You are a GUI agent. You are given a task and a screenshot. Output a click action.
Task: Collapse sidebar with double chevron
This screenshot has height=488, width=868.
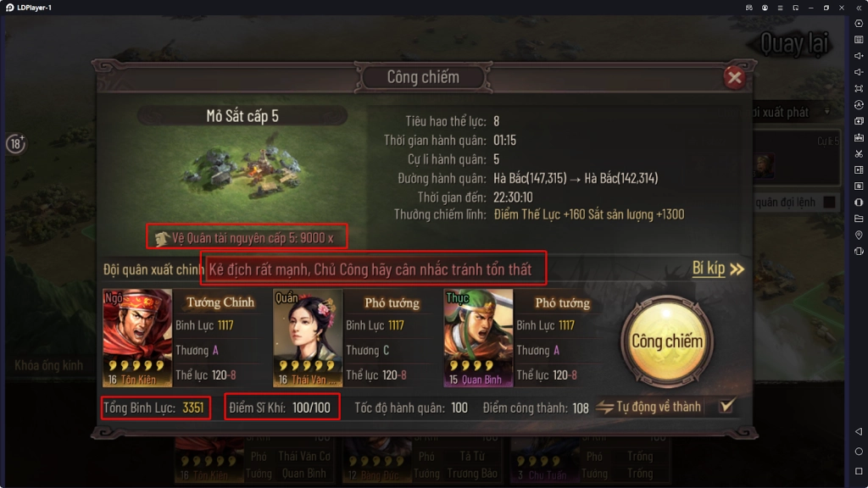(859, 8)
